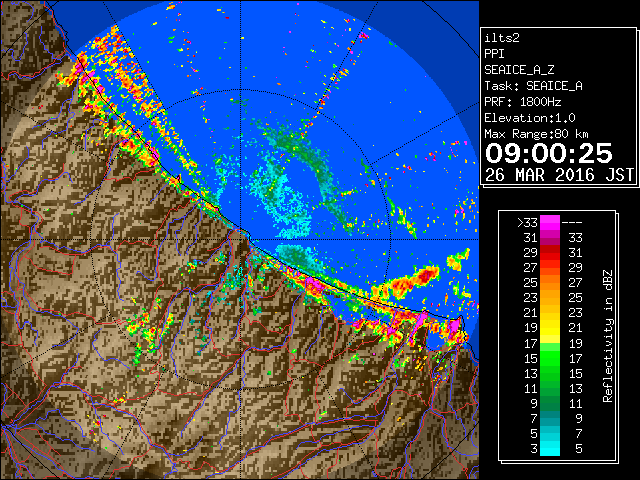Click the '>33' legend label
Screen dimensions: 640x480
coord(527,223)
